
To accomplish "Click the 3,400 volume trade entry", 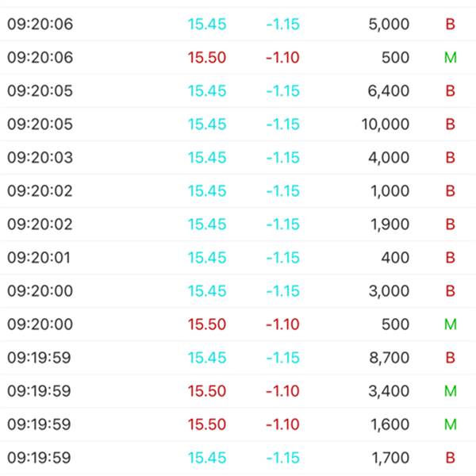I will point(238,391).
